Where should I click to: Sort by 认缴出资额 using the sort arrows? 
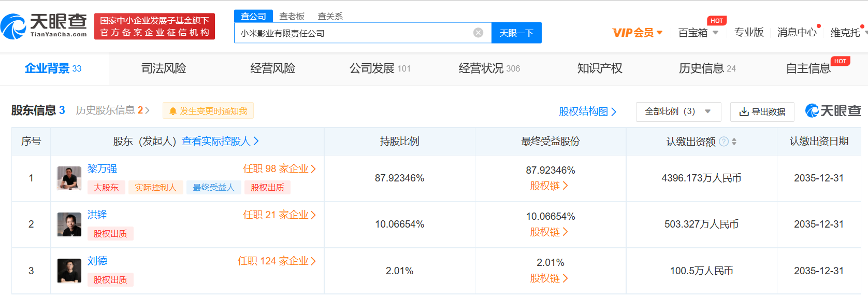tap(734, 142)
